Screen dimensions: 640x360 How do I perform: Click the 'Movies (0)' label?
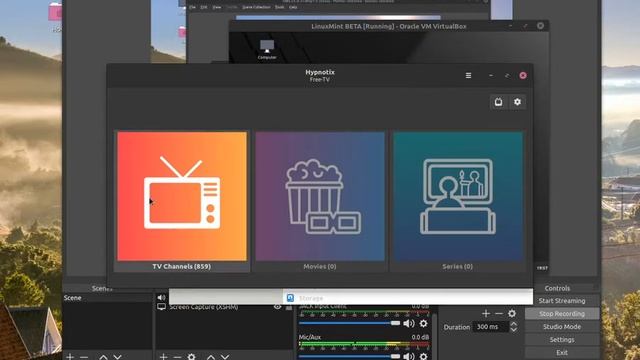320,267
